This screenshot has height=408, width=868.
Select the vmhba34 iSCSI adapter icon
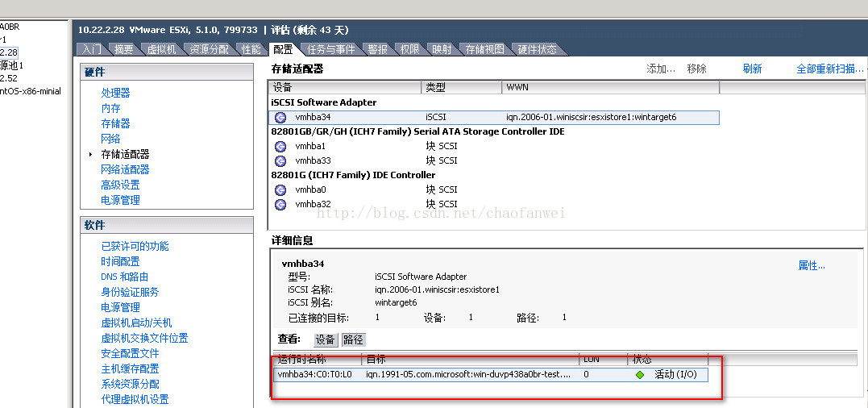280,118
